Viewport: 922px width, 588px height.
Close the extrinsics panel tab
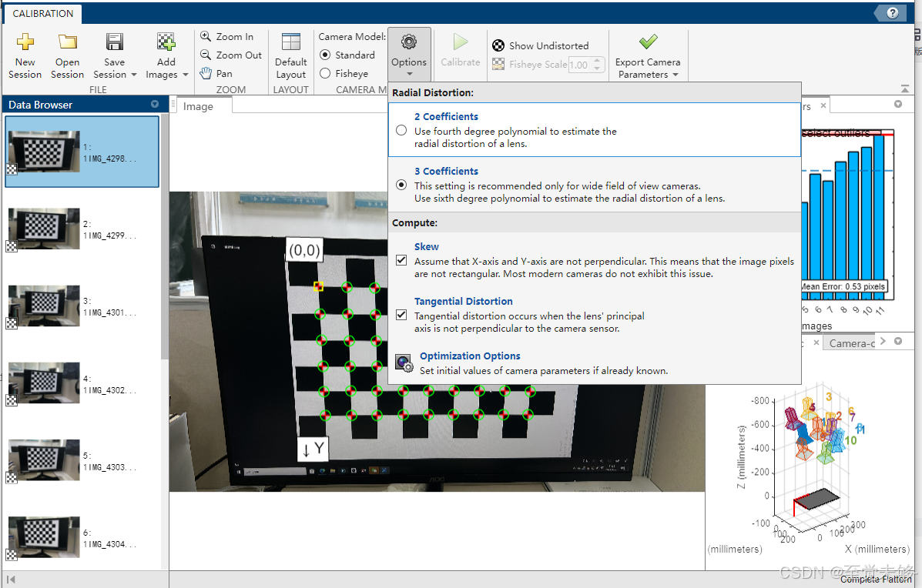pos(816,342)
